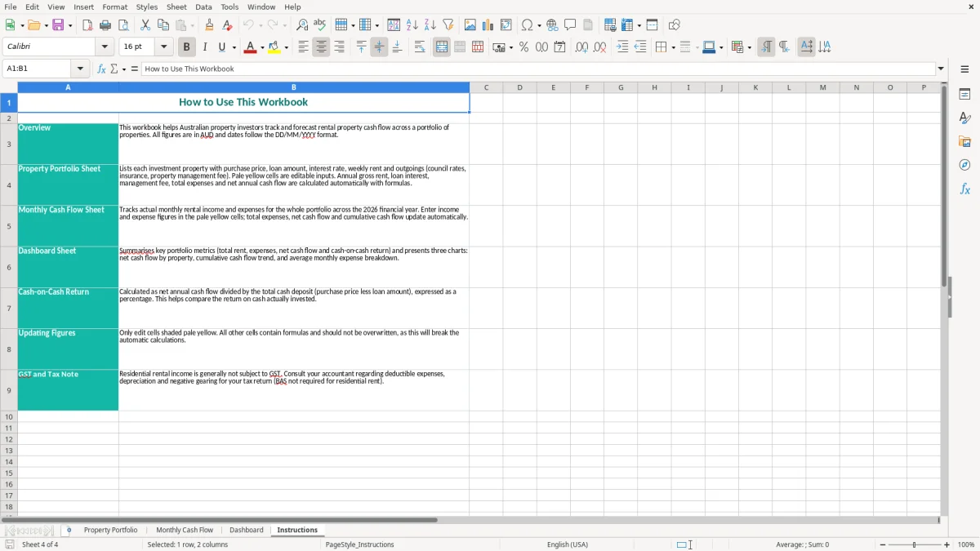The width and height of the screenshot is (980, 551).
Task: Toggle Bold formatting
Action: [x=187, y=47]
